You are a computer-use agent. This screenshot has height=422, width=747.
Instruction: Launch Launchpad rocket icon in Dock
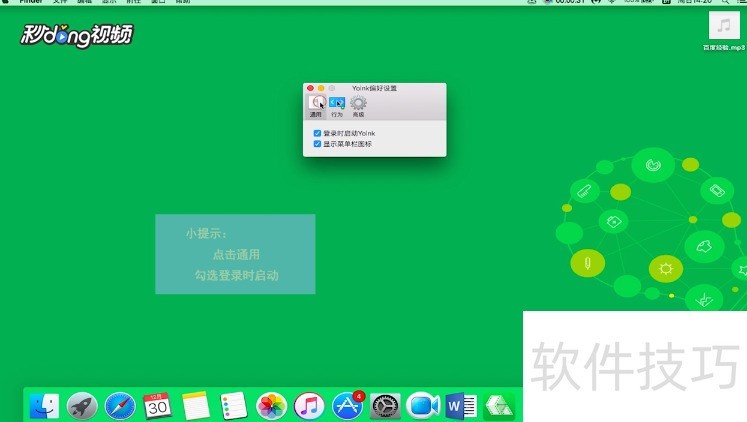pyautogui.click(x=82, y=406)
